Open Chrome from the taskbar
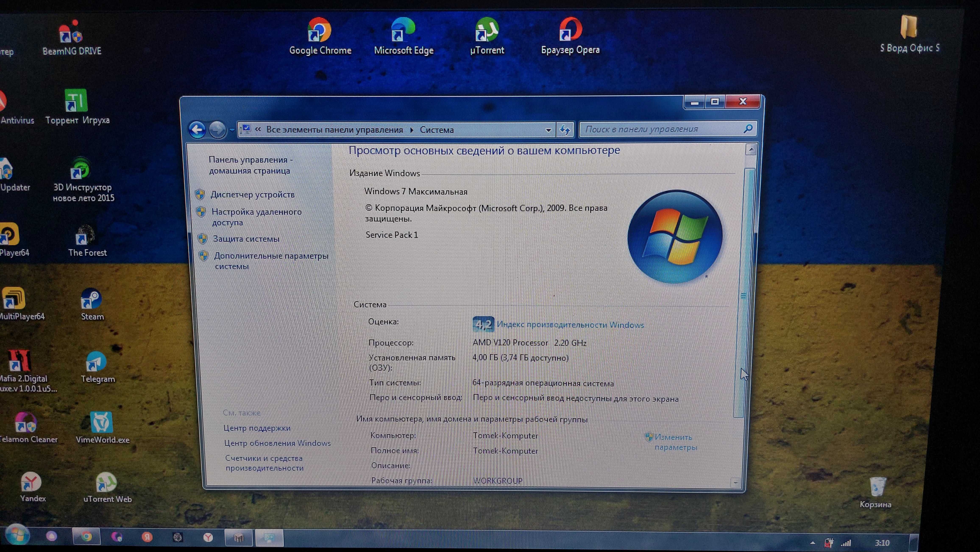This screenshot has height=552, width=980. (x=86, y=537)
